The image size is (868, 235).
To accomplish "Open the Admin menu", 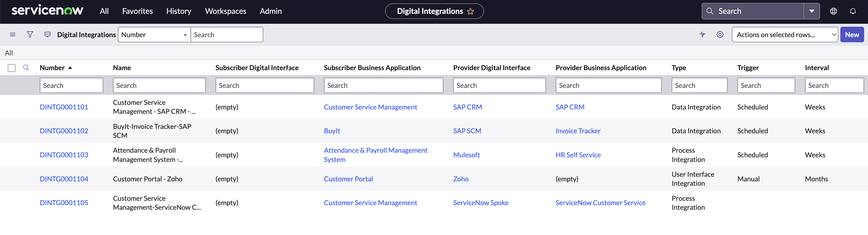I will (x=271, y=11).
